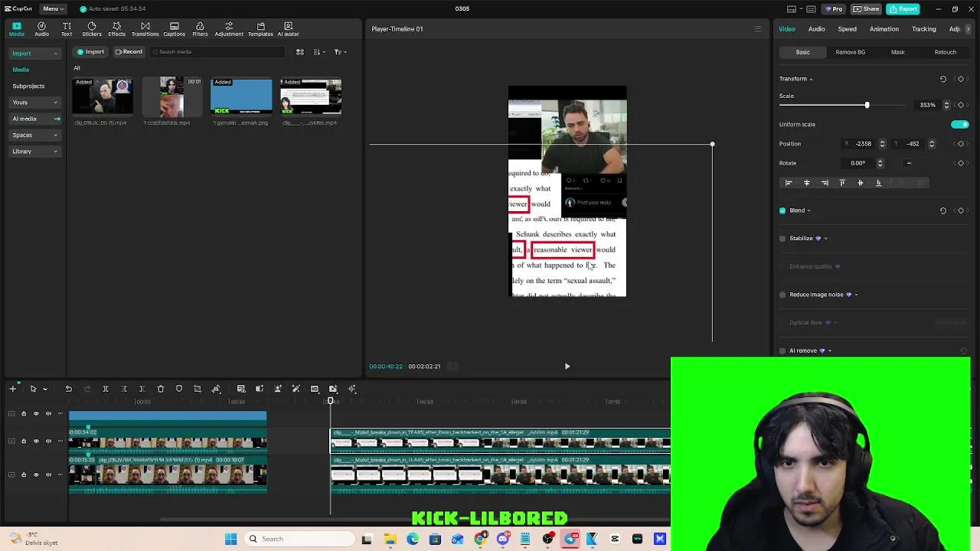Image resolution: width=980 pixels, height=551 pixels.
Task: Click the Share button
Action: pyautogui.click(x=867, y=9)
